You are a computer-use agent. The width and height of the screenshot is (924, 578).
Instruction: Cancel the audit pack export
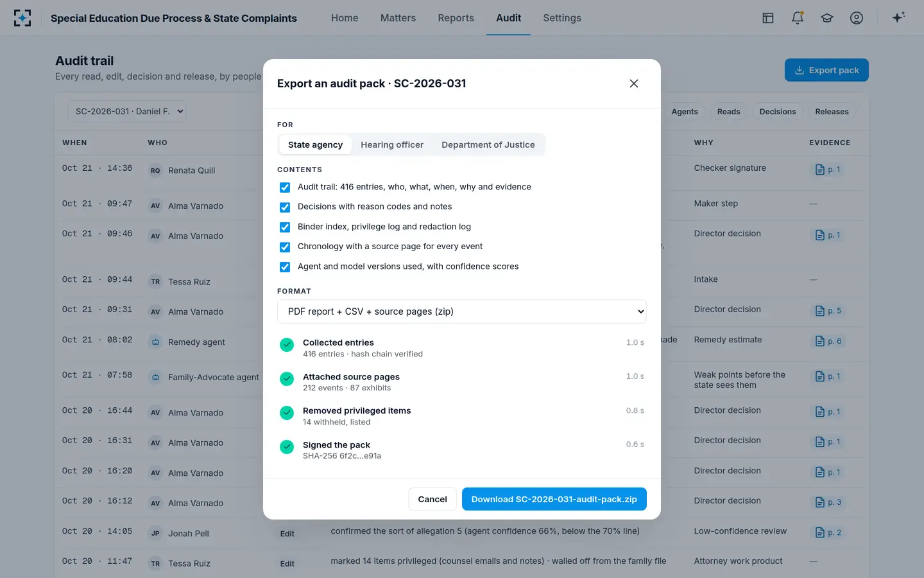tap(432, 499)
